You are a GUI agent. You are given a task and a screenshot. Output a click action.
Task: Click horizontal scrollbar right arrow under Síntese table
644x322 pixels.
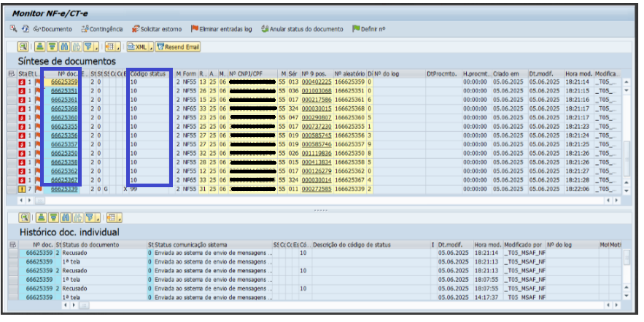point(616,200)
